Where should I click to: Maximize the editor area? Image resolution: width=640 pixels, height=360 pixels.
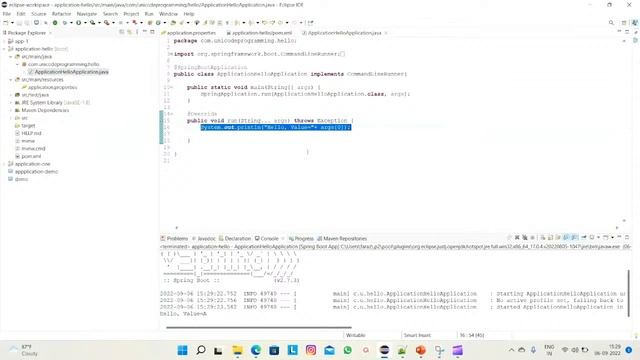point(627,32)
